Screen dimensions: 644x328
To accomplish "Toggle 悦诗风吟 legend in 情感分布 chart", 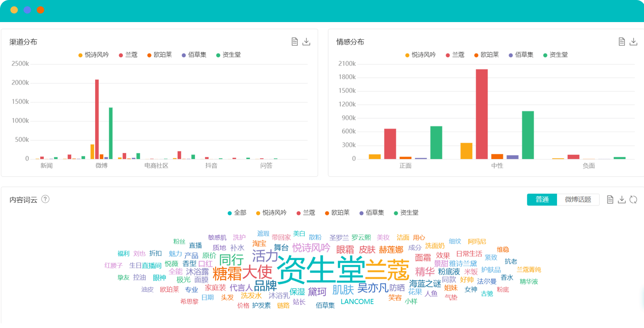I will (420, 55).
